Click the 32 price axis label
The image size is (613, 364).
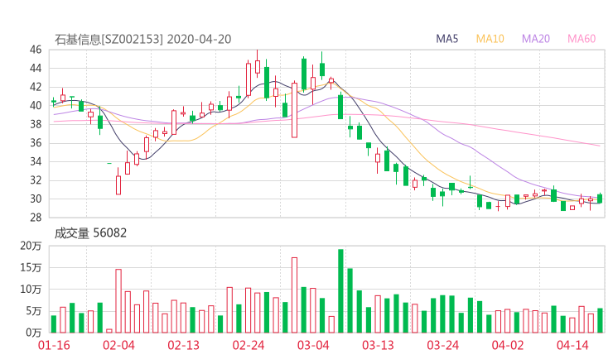36,180
